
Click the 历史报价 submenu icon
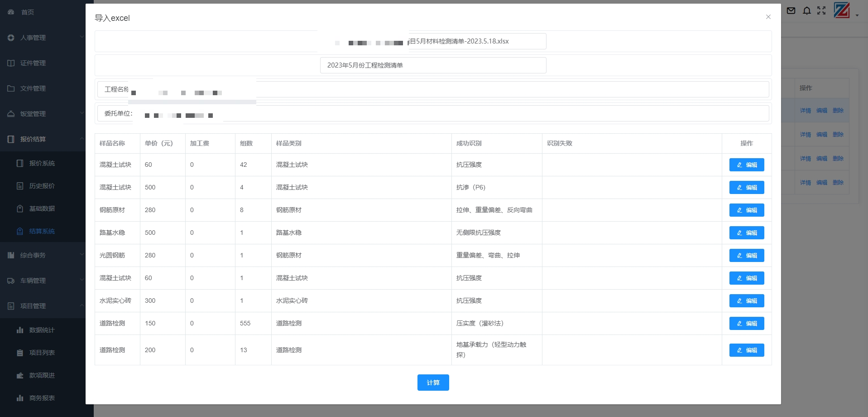(20, 186)
